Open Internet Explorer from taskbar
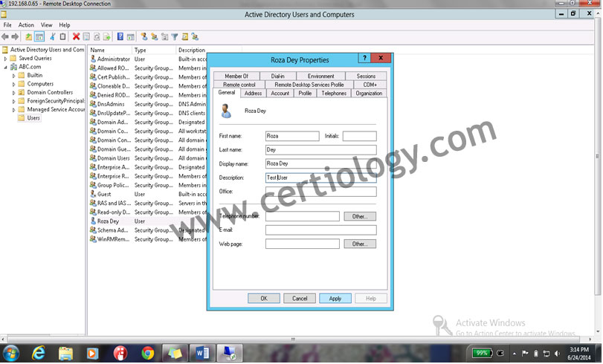This screenshot has width=603, height=364. pyautogui.click(x=39, y=353)
